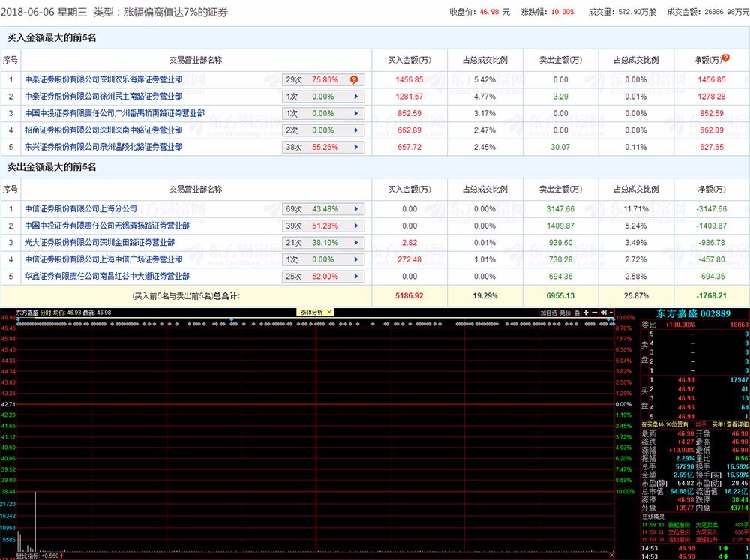Open 华鑫证券南昌红谷中大道营业部 link
Screen dimensions: 750x560
pos(107,277)
